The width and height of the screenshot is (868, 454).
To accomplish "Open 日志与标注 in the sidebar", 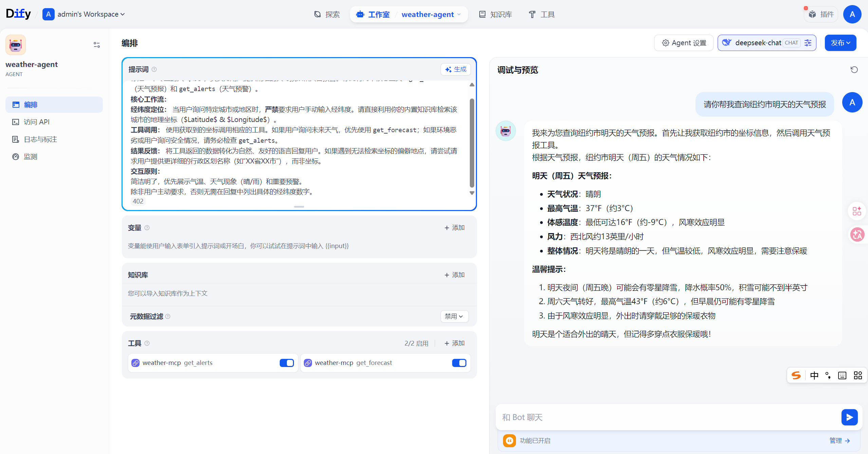I will click(40, 139).
